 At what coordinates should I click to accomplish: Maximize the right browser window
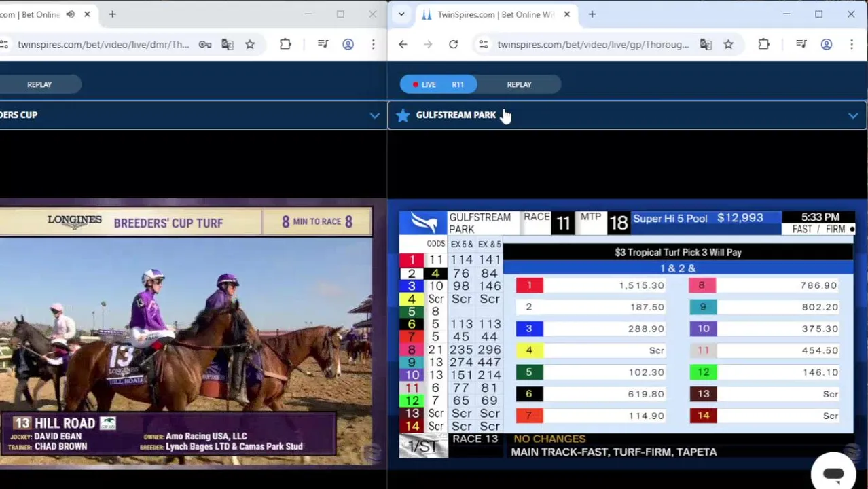click(818, 14)
